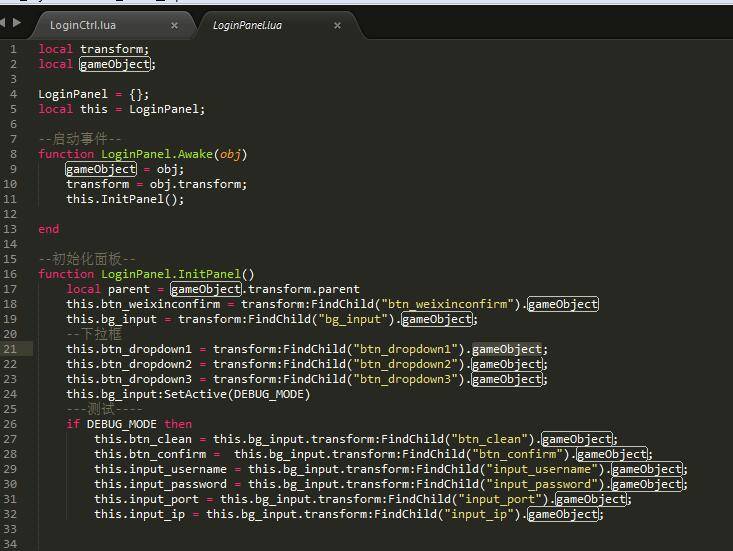
Task: Click 'SetActive(DEBUG_MODE)' on line 24
Action: 237,394
